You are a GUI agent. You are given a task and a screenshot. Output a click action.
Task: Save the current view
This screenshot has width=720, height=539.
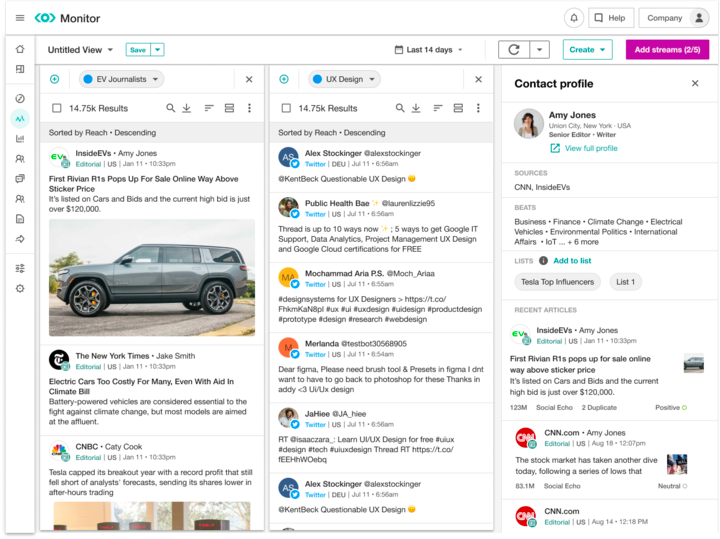138,50
